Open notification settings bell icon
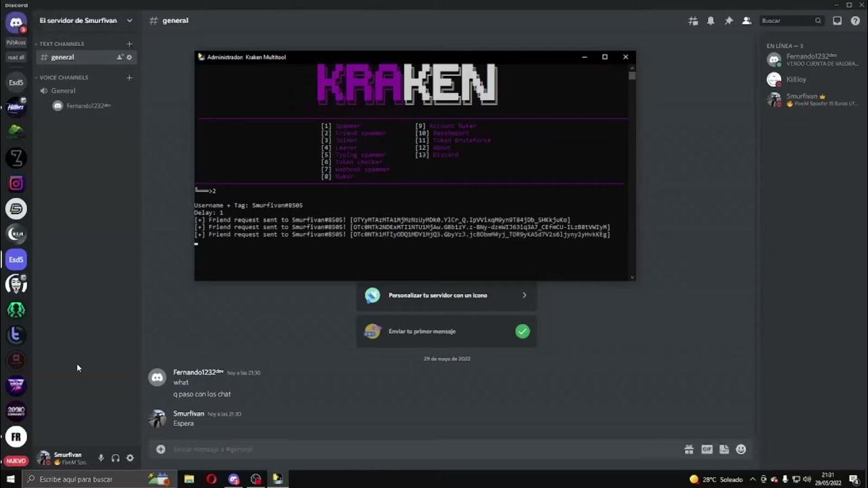The height and width of the screenshot is (488, 868). [x=711, y=21]
